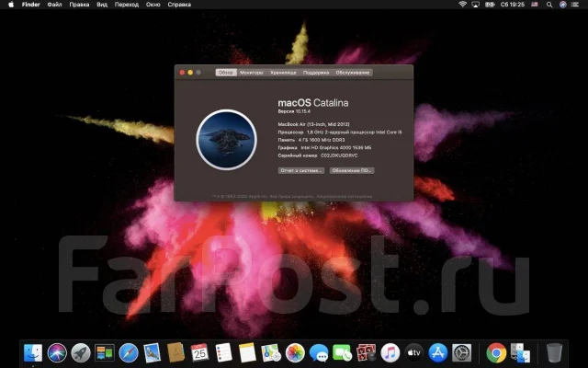Click the Wi-Fi status icon
Viewport: 588px width, 368px height.
pos(463,5)
